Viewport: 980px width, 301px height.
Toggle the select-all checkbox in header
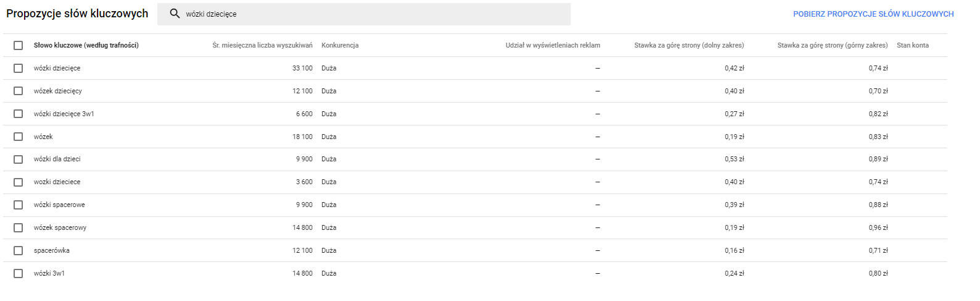19,45
